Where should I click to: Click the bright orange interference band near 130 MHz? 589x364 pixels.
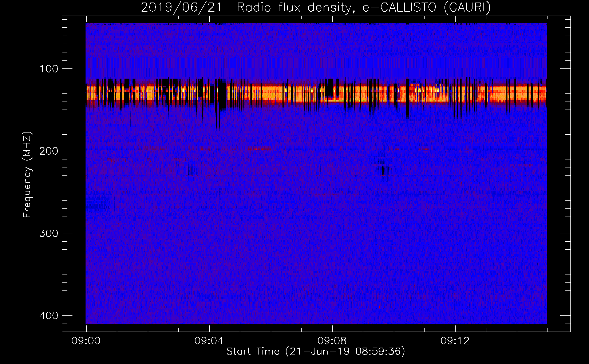[316, 93]
